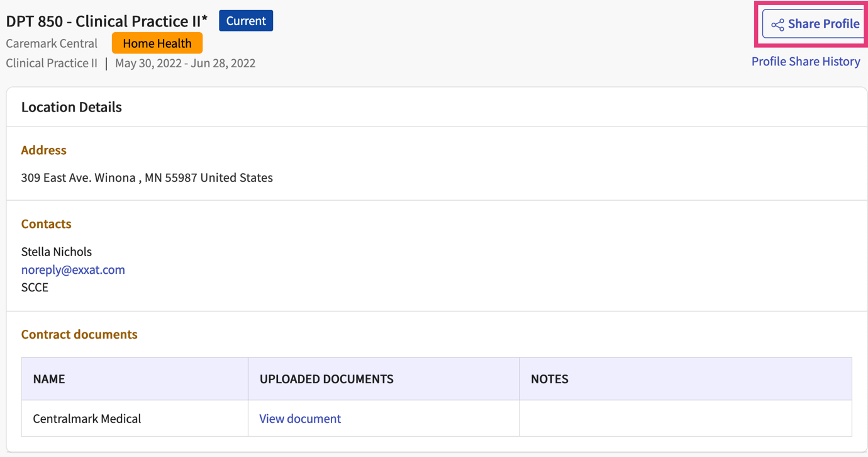868x457 pixels.
Task: Select the SCCE role label
Action: [31, 287]
